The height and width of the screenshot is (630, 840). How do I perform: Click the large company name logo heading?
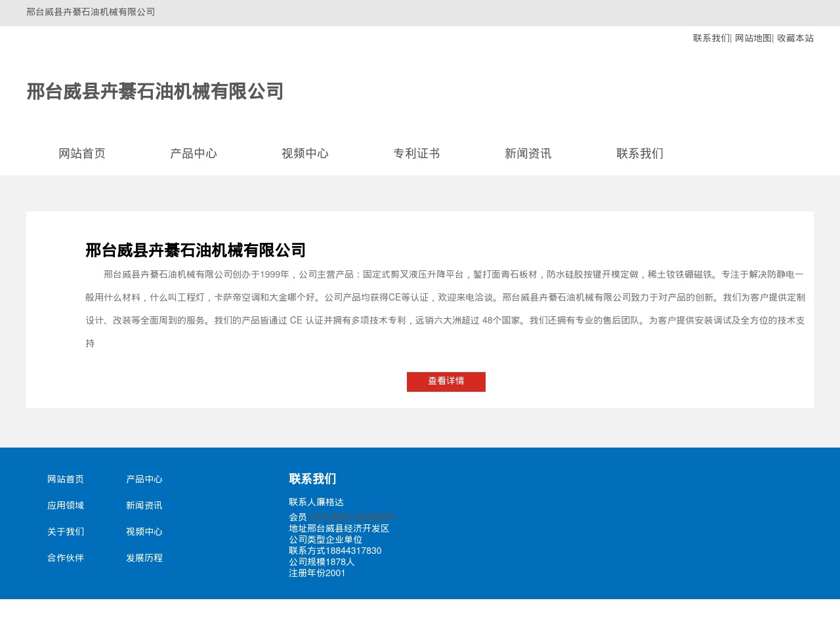155,91
